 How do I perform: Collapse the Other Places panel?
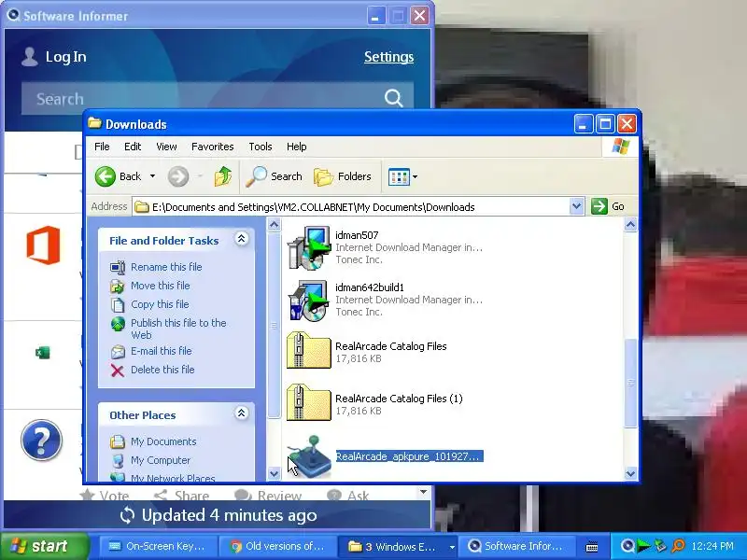[x=242, y=413]
